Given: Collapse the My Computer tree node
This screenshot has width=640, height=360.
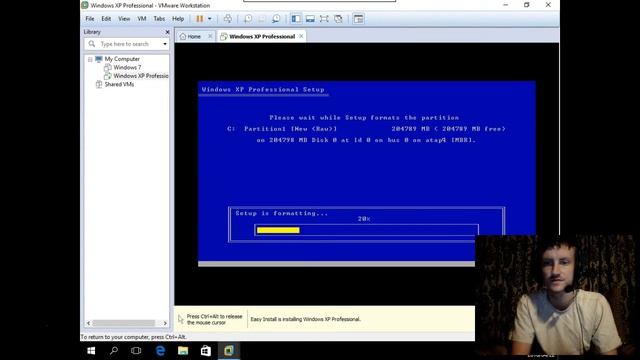Looking at the screenshot, I should (90, 60).
